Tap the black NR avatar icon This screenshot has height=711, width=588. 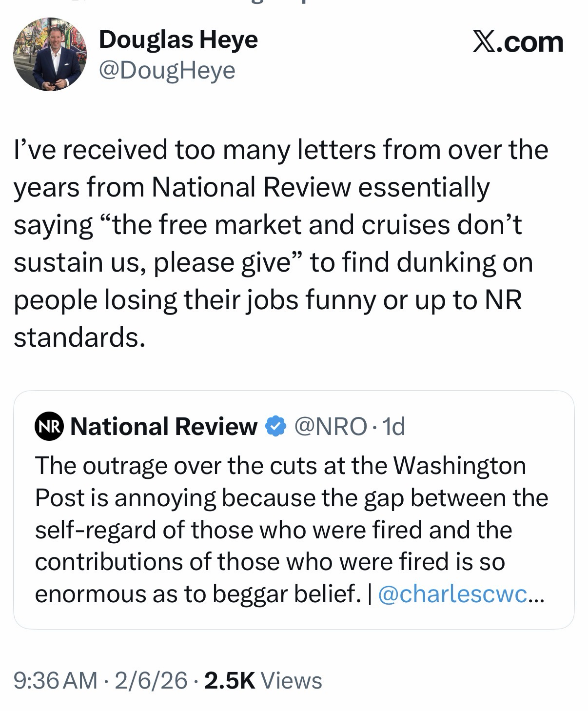coord(49,427)
